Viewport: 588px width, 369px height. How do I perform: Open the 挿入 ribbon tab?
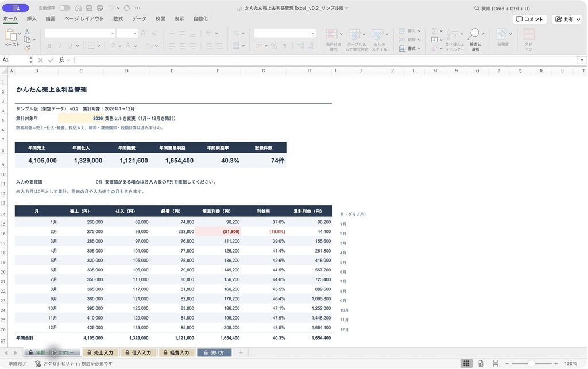(32, 19)
